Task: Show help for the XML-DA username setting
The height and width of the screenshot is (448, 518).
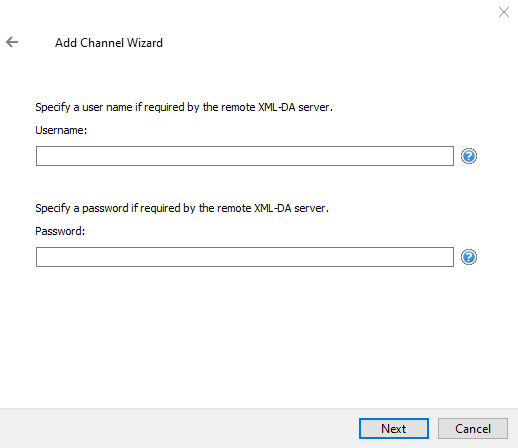Action: 469,156
